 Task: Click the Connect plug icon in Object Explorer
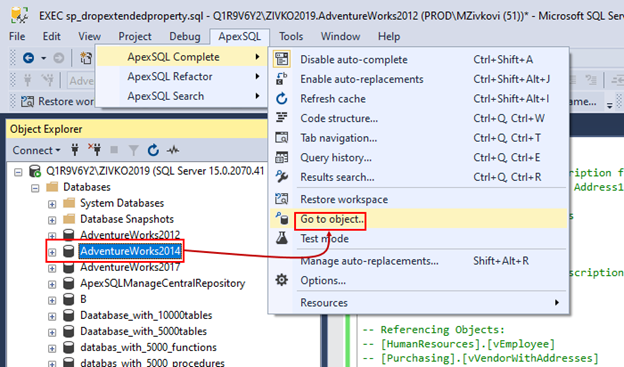pyautogui.click(x=74, y=150)
